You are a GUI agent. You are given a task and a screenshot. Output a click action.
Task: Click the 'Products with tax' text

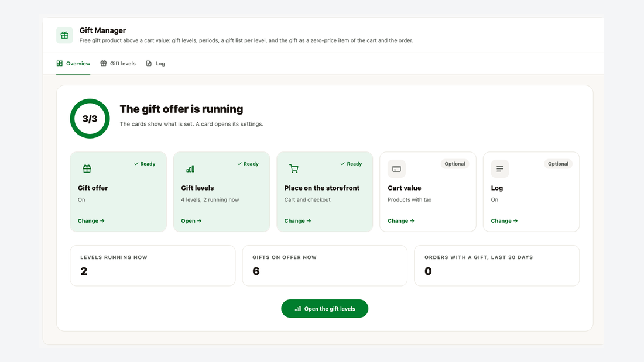point(409,200)
